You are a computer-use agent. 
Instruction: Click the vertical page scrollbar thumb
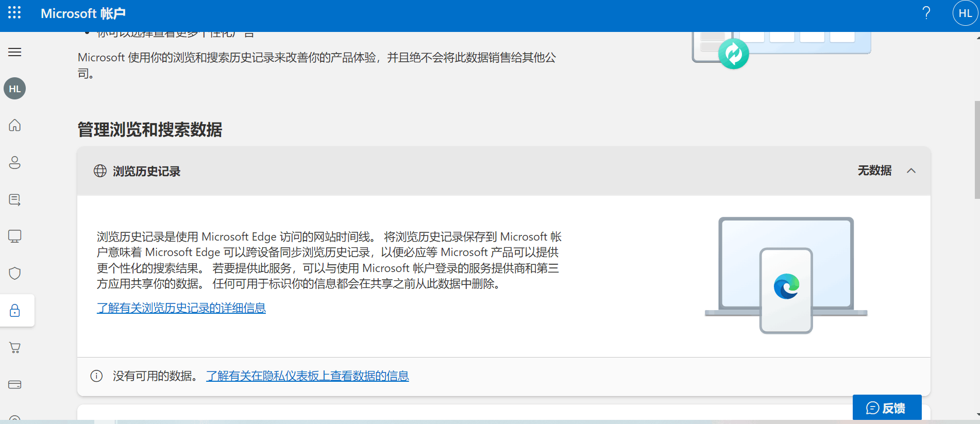click(x=977, y=149)
